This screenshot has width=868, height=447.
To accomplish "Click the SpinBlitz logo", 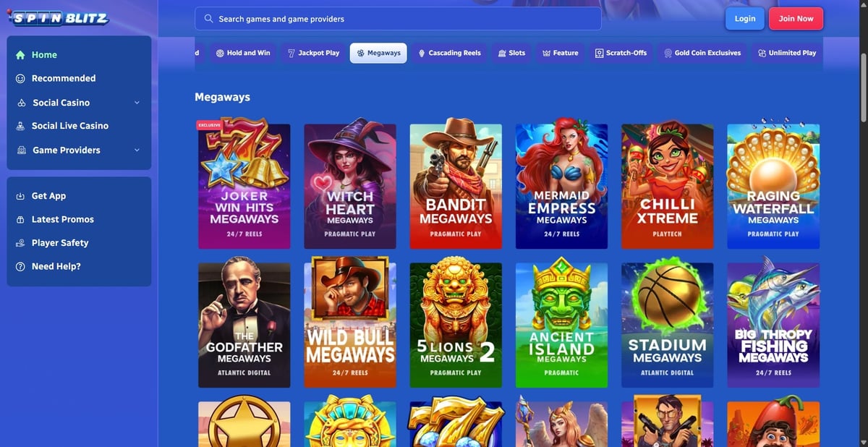I will coord(59,18).
